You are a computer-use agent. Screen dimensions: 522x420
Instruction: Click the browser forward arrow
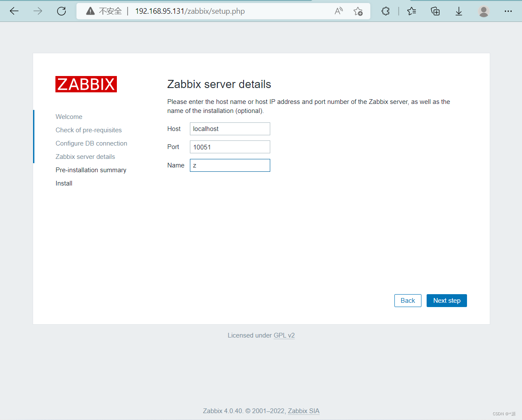(38, 11)
